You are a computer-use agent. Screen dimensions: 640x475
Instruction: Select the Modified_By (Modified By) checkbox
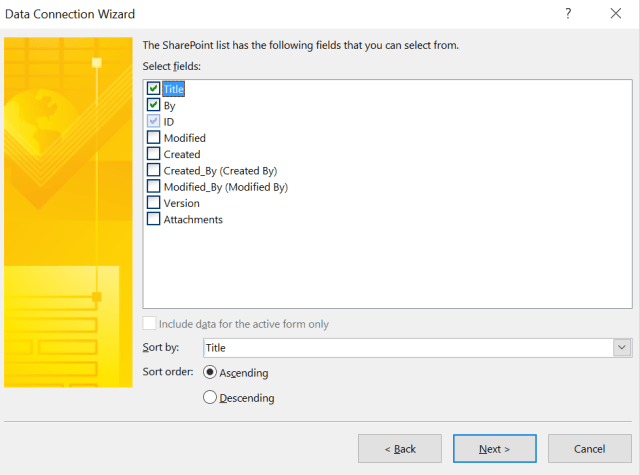[153, 187]
